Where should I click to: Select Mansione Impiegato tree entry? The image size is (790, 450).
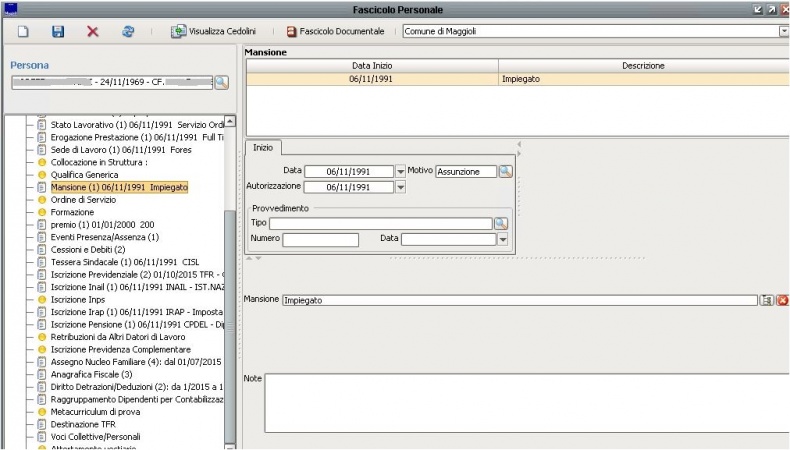pos(119,187)
